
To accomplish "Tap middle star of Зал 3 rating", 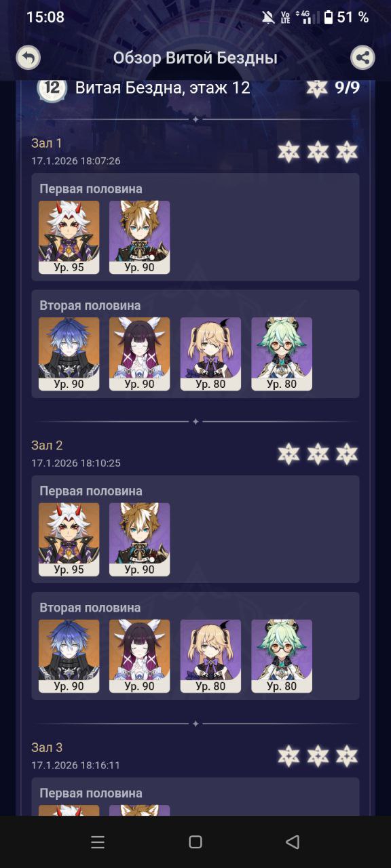I will click(x=318, y=756).
